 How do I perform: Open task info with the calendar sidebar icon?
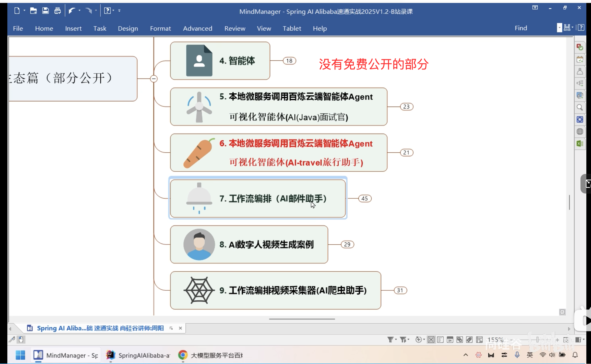pyautogui.click(x=580, y=59)
